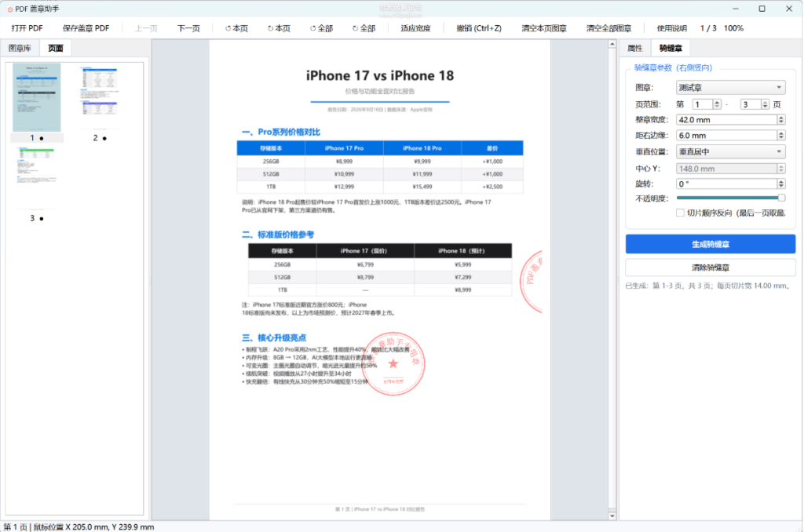Click the blue 生成骑缝章 button

tap(710, 244)
